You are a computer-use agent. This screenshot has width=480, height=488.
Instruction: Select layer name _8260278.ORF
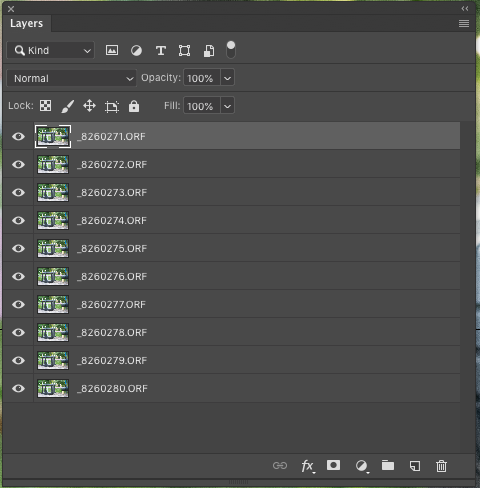[112, 332]
